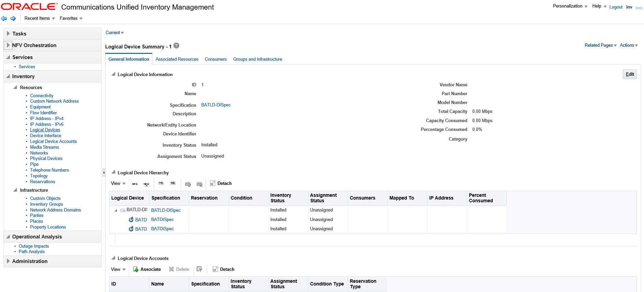Click the interface icon in the first BATDISpec row
Image resolution: width=644 pixels, height=292 pixels.
(131, 220)
